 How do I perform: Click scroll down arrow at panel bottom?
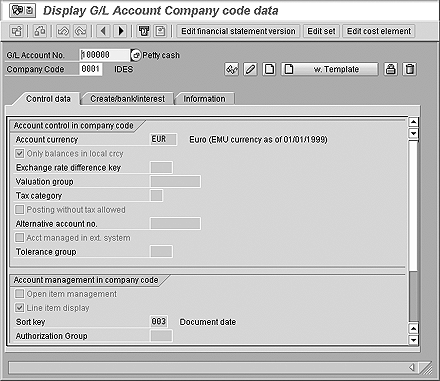tap(413, 340)
